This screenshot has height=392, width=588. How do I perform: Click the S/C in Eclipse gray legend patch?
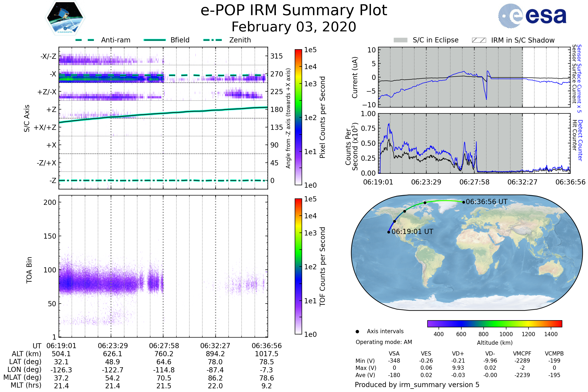click(400, 40)
